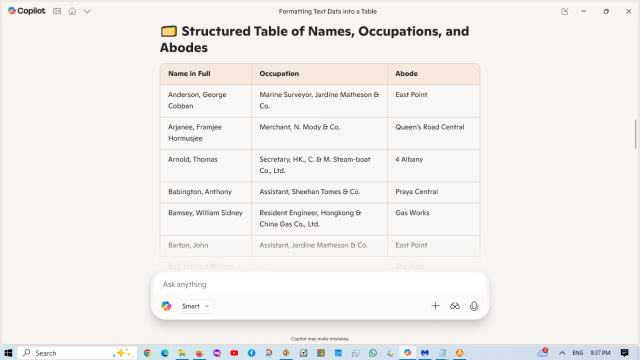Screen dimensions: 640x360
Task: Open Facebook from taskbar
Action: tap(251, 353)
